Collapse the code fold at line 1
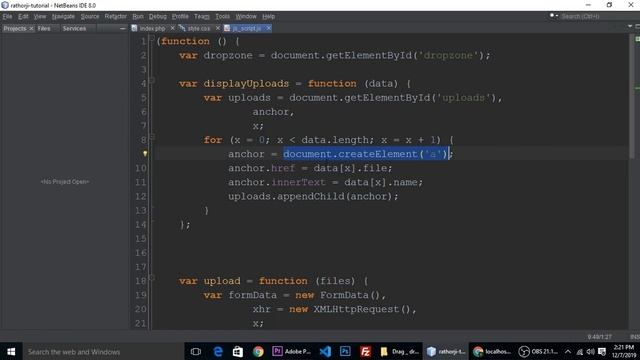Image resolution: width=640 pixels, height=360 pixels. coord(152,38)
